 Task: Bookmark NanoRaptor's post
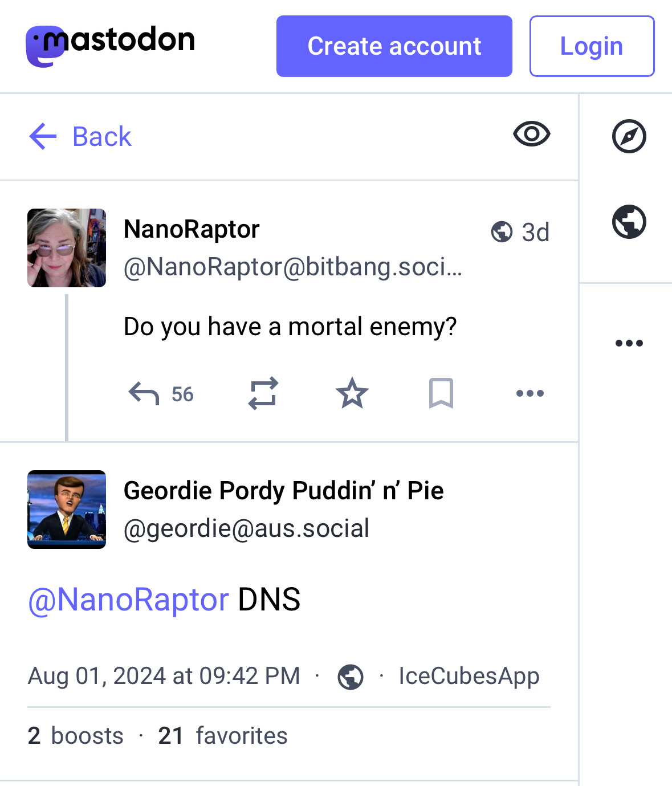(441, 393)
